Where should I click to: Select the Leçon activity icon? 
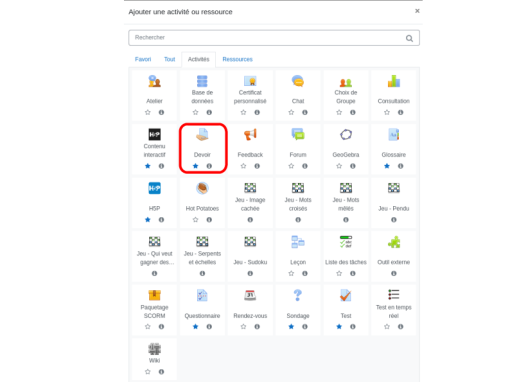point(298,242)
